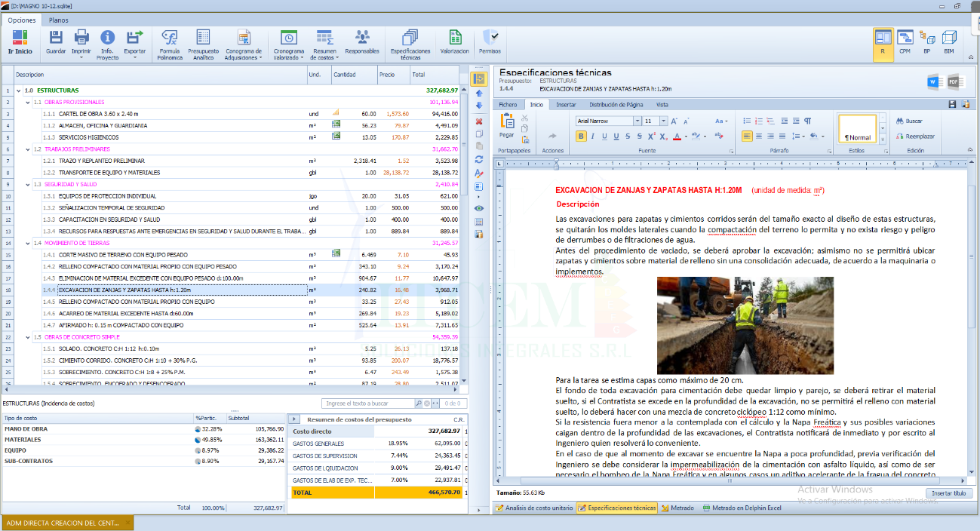Toggle left text alignment
This screenshot has height=531, width=980.
[x=747, y=137]
